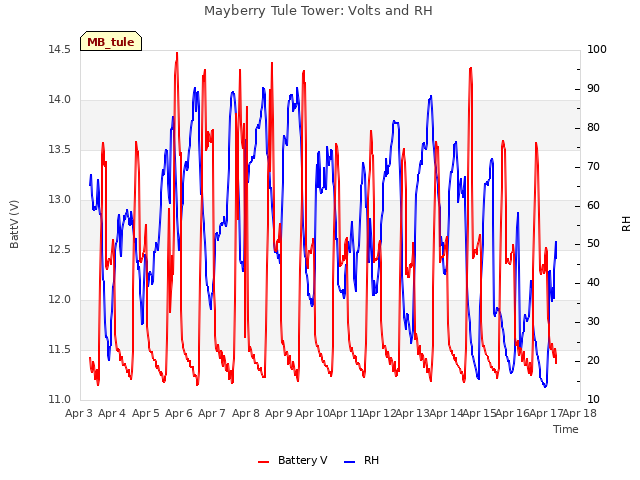Image resolution: width=640 pixels, height=480 pixels.
Task: Click the Apr 16 tick label
Action: click(x=513, y=413)
